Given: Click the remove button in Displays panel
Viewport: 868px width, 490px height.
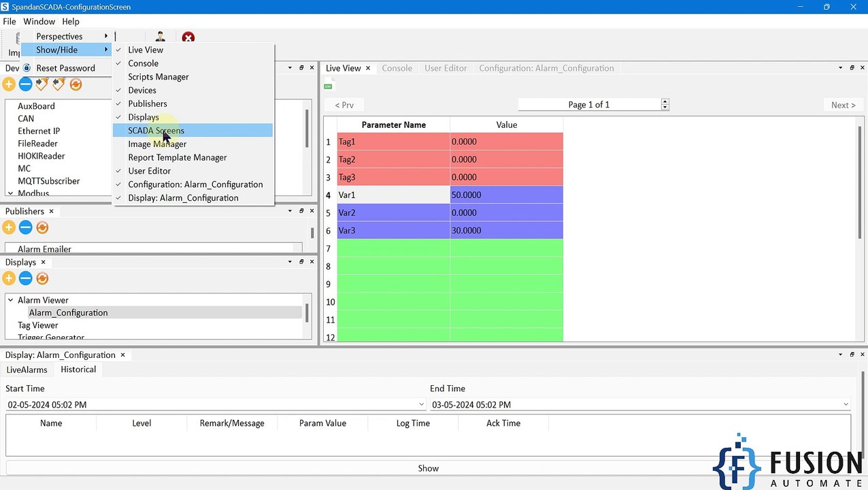Looking at the screenshot, I should (x=25, y=278).
